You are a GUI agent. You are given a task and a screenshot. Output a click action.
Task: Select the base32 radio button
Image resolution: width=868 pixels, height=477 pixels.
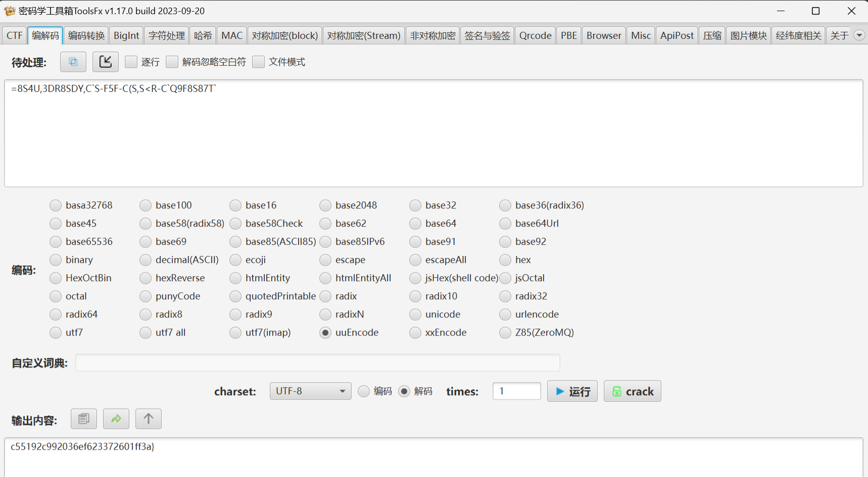click(415, 205)
